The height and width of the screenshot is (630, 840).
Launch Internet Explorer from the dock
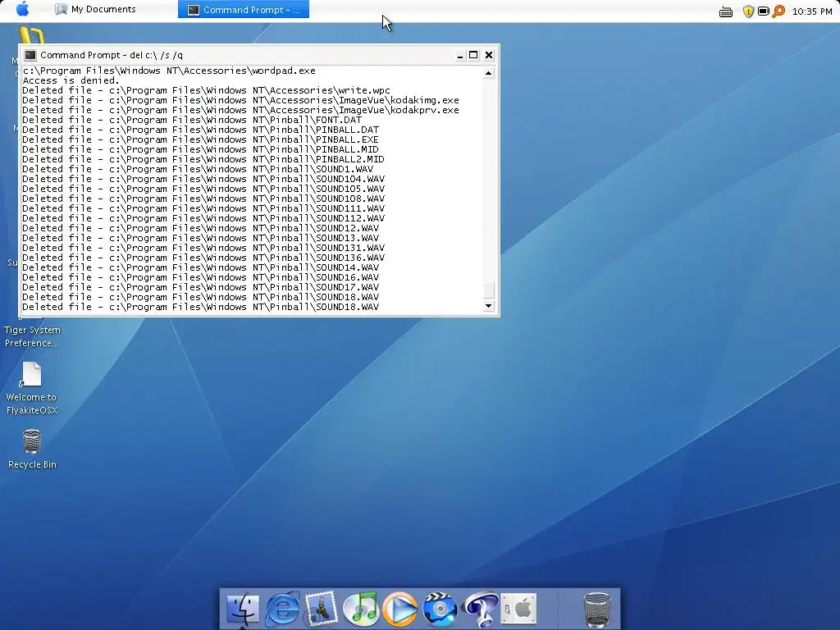coord(282,609)
